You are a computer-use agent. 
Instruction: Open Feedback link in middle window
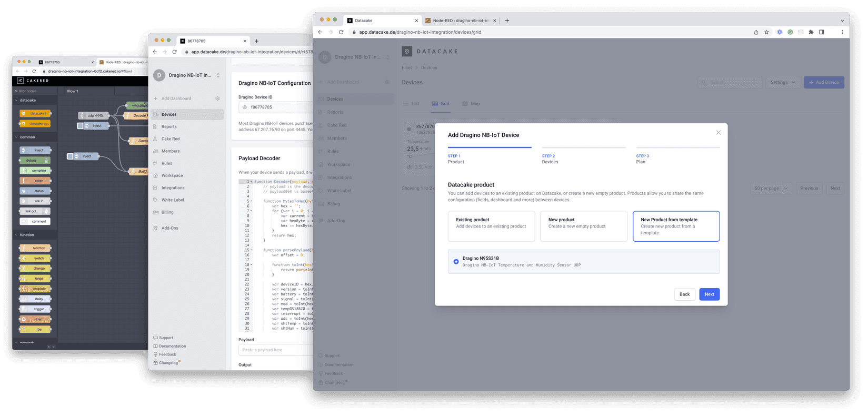click(x=165, y=354)
